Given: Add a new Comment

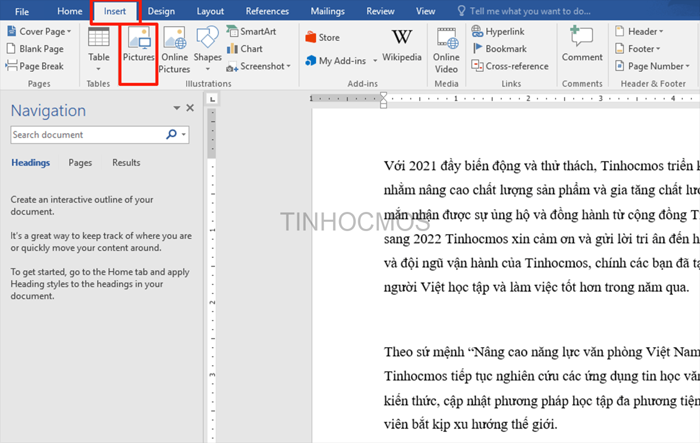Looking at the screenshot, I should 582,45.
